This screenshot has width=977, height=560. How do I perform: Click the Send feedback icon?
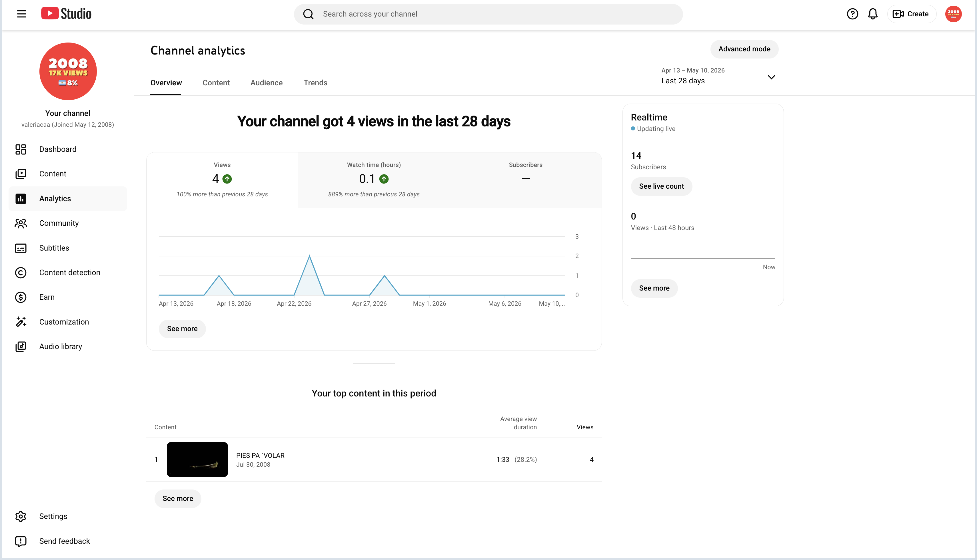pos(21,541)
